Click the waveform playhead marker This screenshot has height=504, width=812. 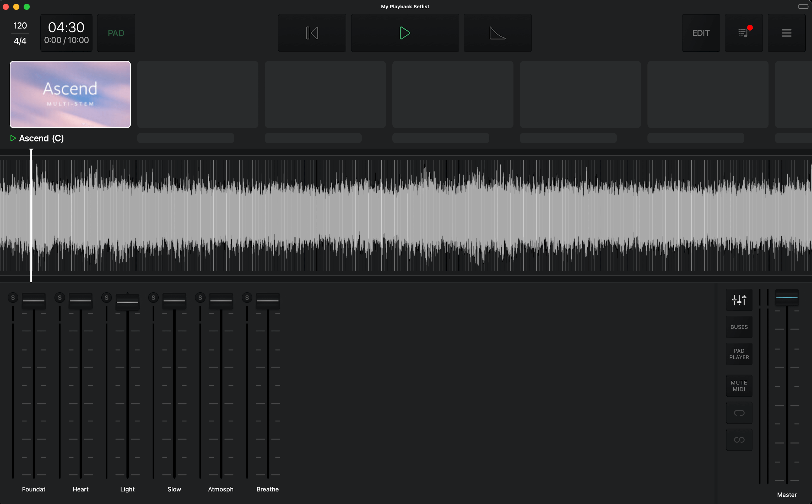(x=31, y=215)
